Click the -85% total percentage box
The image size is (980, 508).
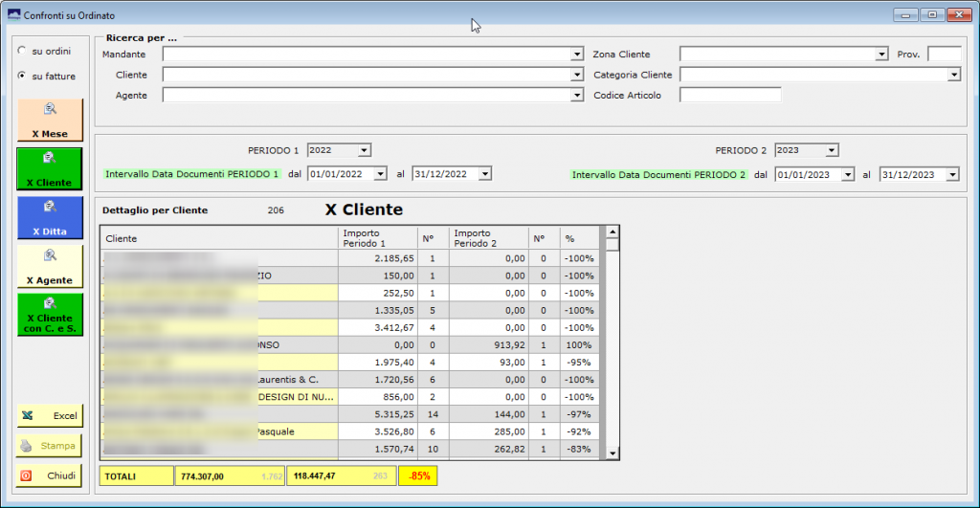[x=418, y=476]
